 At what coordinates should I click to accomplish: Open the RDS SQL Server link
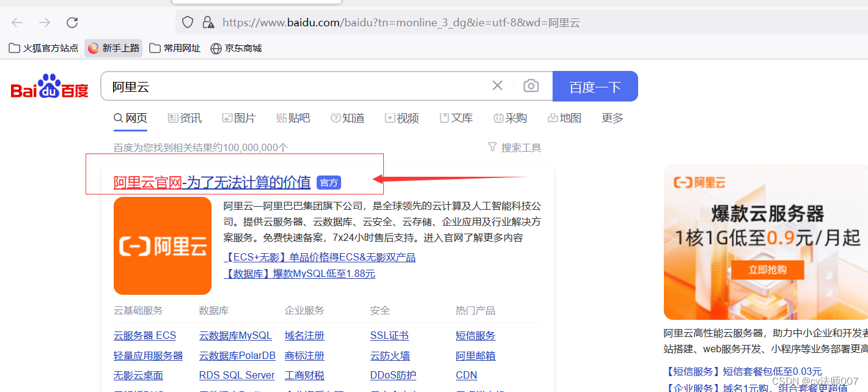coord(237,375)
